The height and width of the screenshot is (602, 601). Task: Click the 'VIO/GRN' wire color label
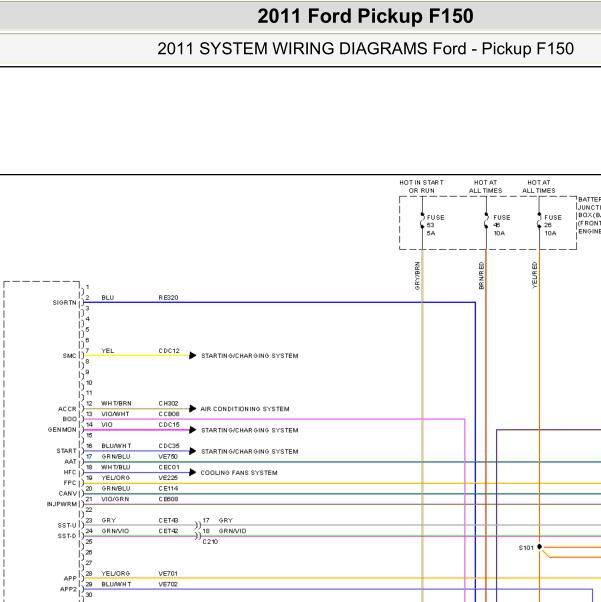pyautogui.click(x=115, y=499)
